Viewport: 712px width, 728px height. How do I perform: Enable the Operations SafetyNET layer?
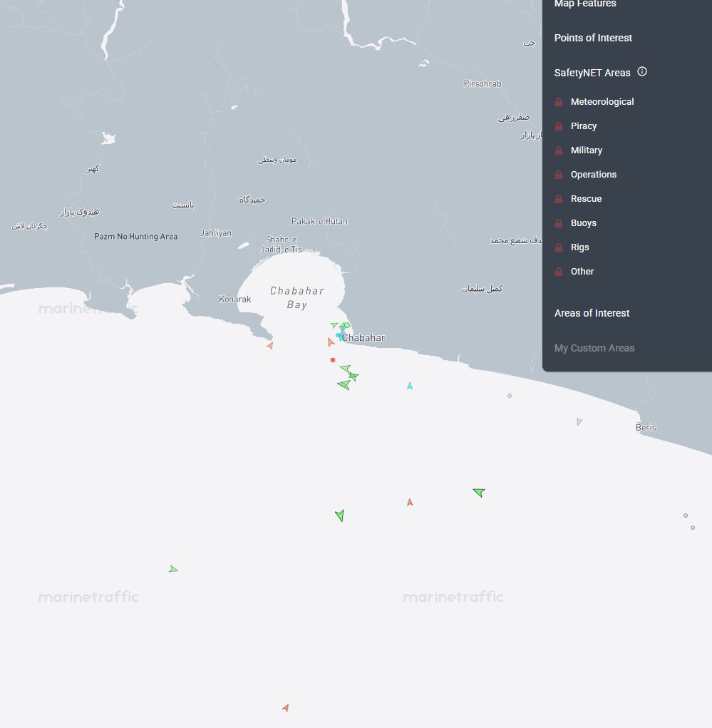point(594,175)
